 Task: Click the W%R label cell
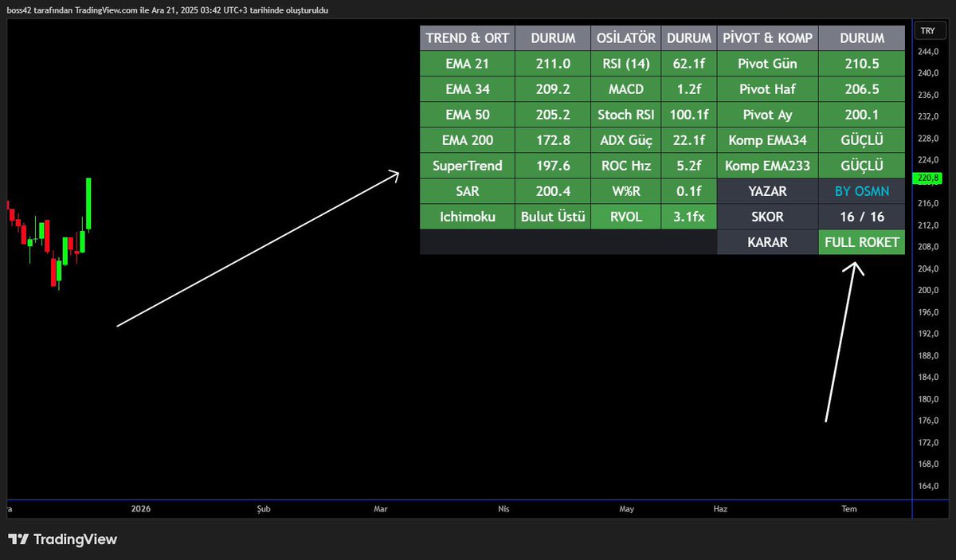(626, 191)
